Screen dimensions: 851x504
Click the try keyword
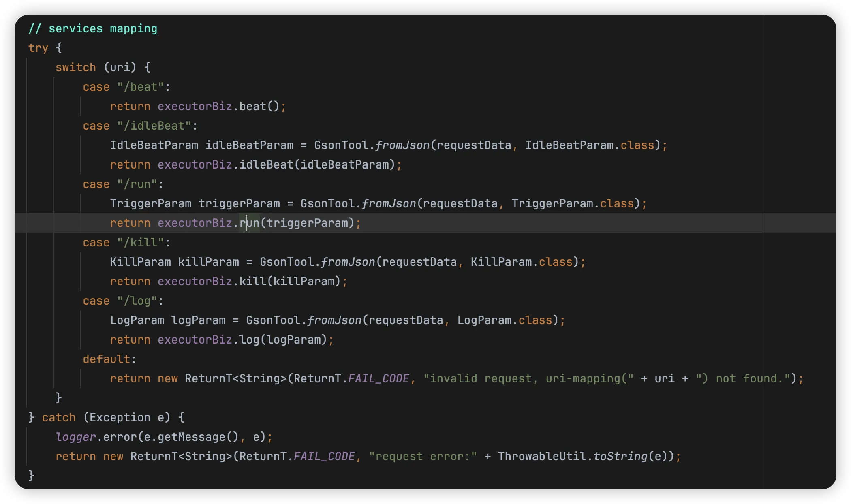[x=38, y=48]
